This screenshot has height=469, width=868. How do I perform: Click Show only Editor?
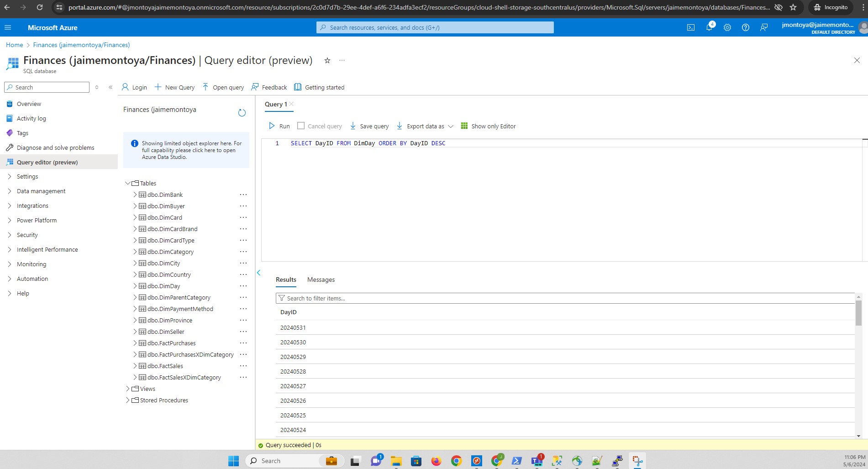click(488, 126)
